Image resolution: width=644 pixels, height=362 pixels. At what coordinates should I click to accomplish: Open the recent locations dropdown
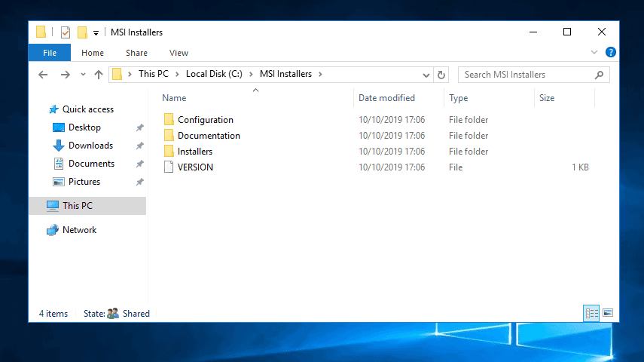click(x=83, y=75)
